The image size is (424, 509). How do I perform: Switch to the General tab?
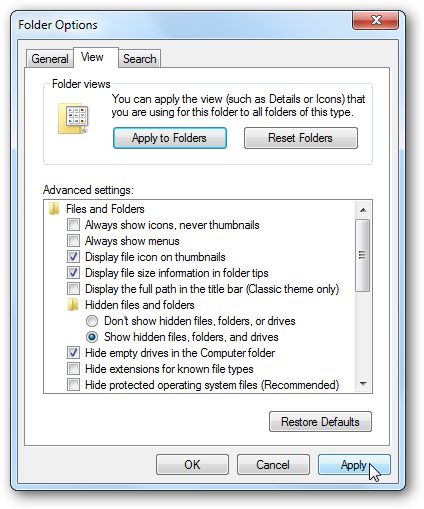50,59
